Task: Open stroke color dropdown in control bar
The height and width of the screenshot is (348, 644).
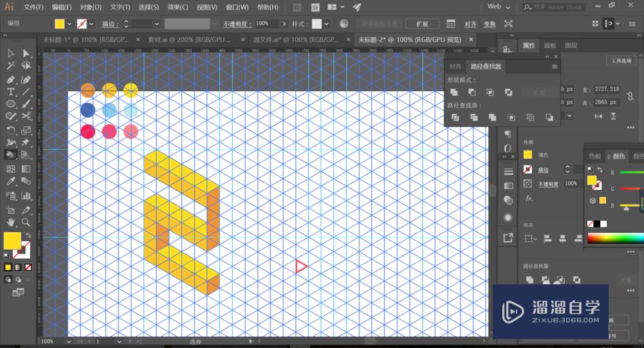Action: coord(91,24)
